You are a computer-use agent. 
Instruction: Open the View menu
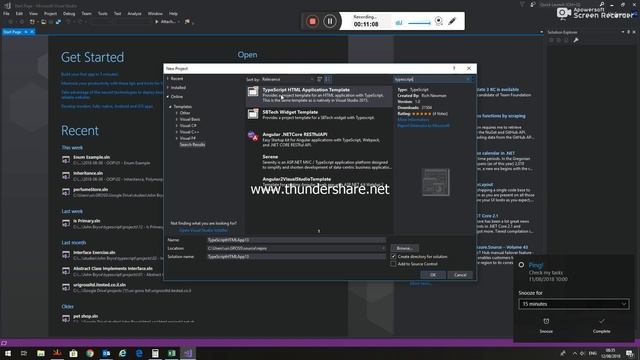point(33,13)
